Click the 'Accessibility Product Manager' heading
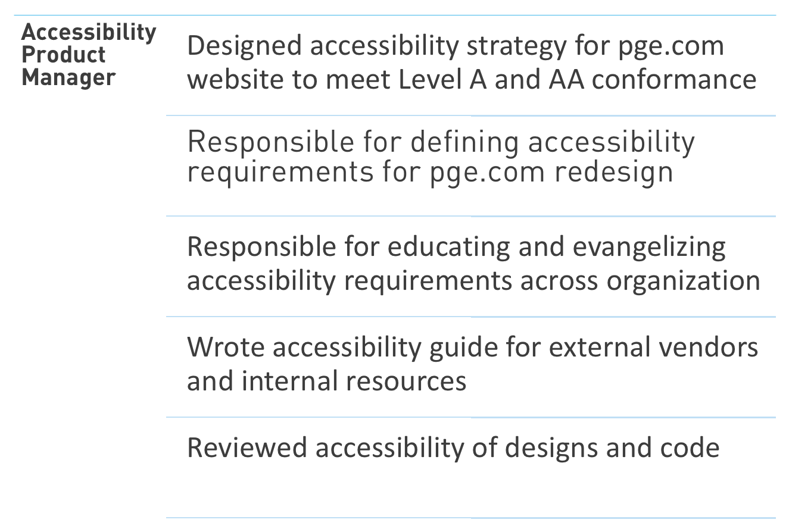This screenshot has height=532, width=789. 89,55
